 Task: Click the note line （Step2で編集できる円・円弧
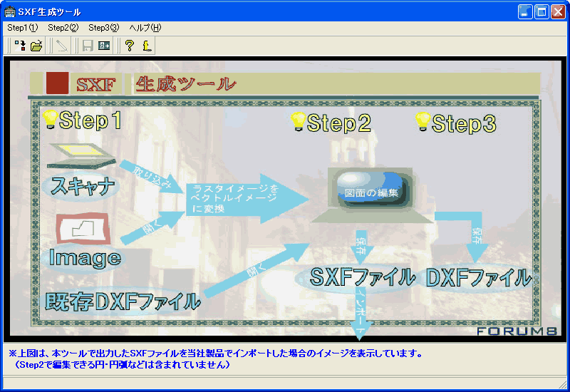122,365
